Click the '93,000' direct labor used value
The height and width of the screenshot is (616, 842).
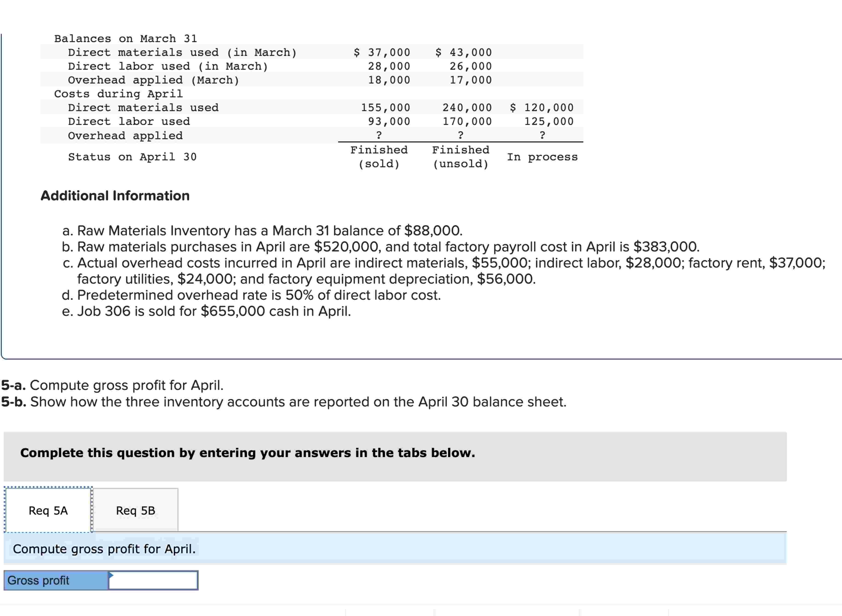click(x=389, y=121)
